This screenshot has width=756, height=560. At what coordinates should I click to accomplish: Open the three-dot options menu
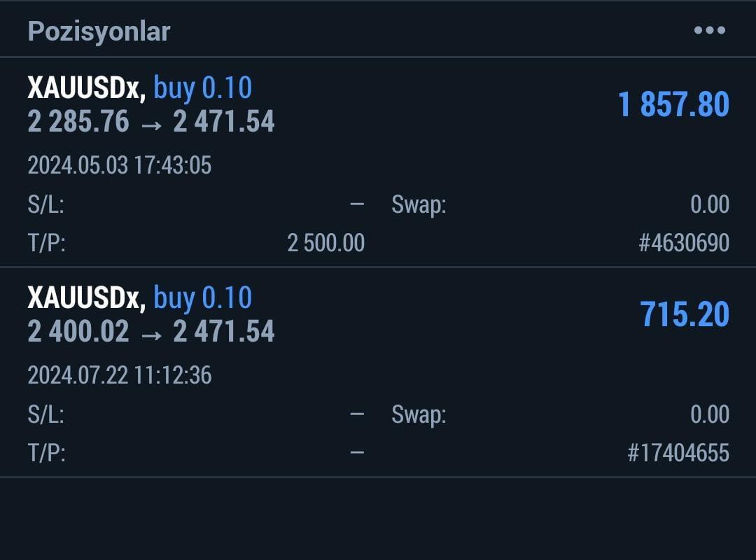710,30
